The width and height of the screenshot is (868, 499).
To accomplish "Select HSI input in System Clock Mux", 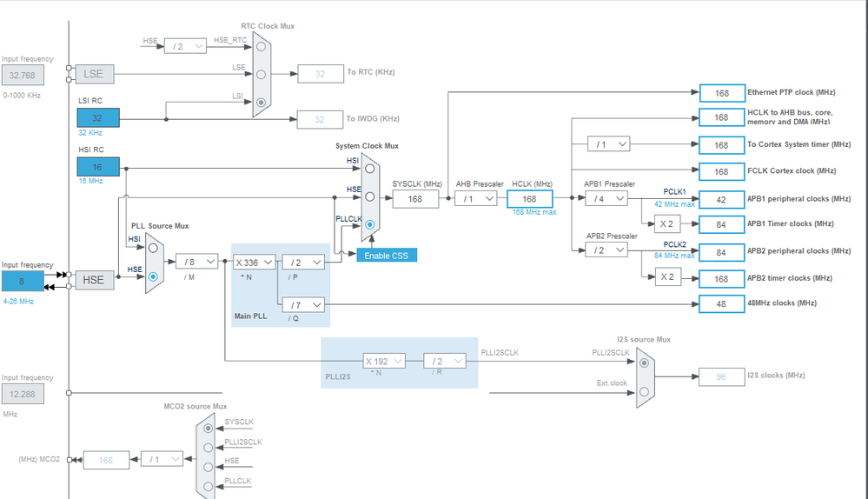I will 370,169.
